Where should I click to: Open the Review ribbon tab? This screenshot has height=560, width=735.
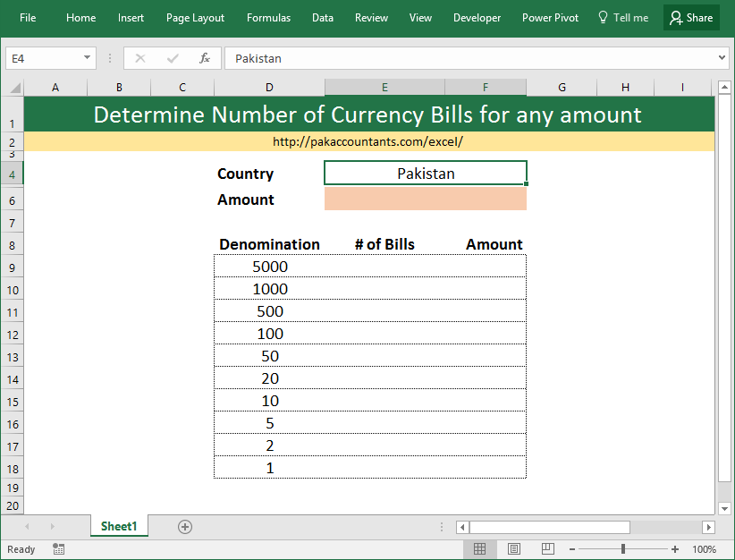click(x=371, y=18)
